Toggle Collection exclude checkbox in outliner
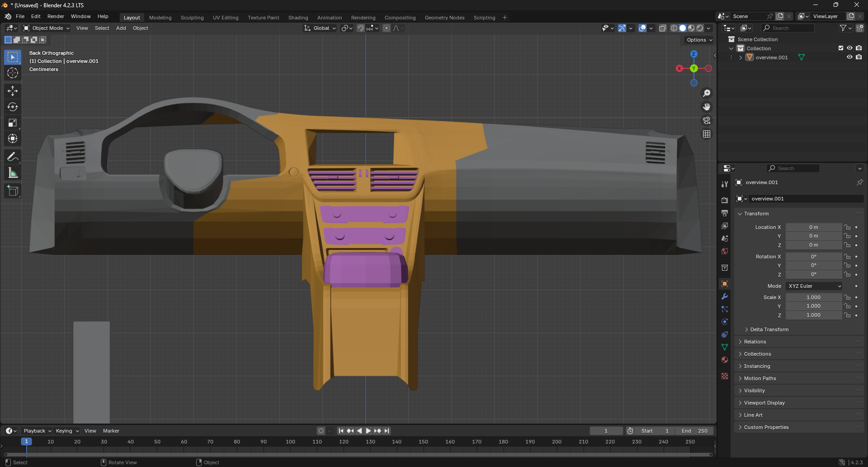Screen dimensions: 868x467 tap(841, 48)
